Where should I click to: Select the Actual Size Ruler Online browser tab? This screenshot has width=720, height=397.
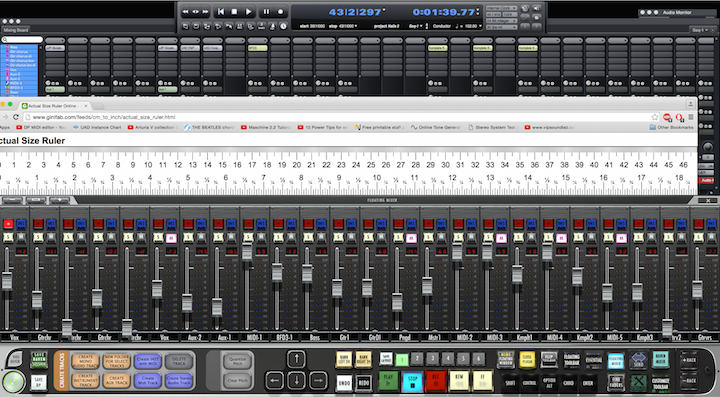tap(55, 106)
